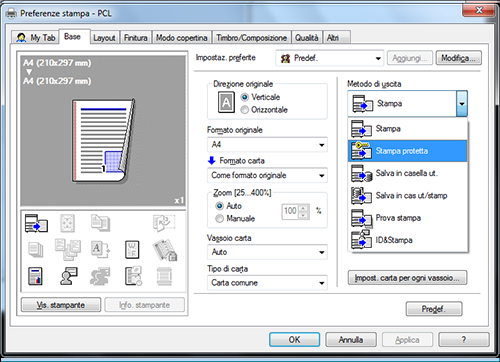Click the grayed pencil and ruler icon with padlock
Image resolution: width=500 pixels, height=362 pixels.
(165, 250)
